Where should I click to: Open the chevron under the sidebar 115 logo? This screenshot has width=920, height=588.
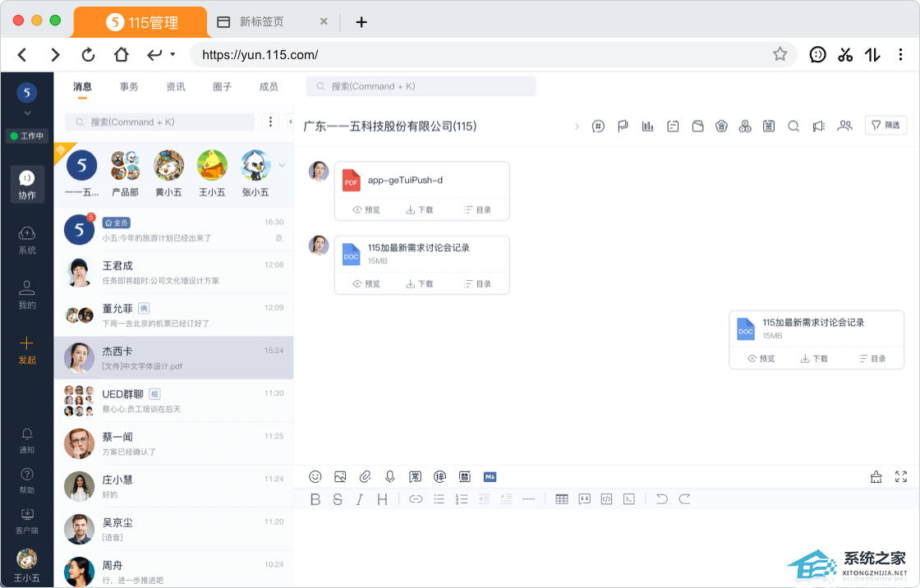(x=27, y=113)
